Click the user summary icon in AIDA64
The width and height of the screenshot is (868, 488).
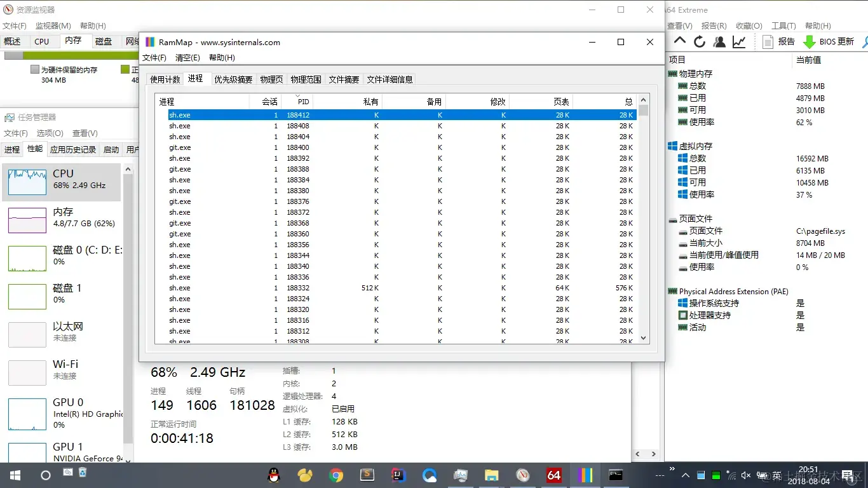[719, 40]
